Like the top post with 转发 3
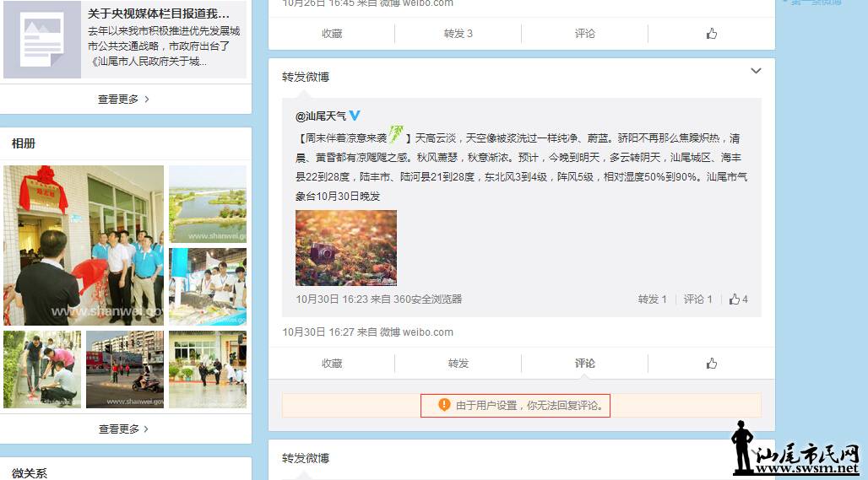 pyautogui.click(x=711, y=34)
